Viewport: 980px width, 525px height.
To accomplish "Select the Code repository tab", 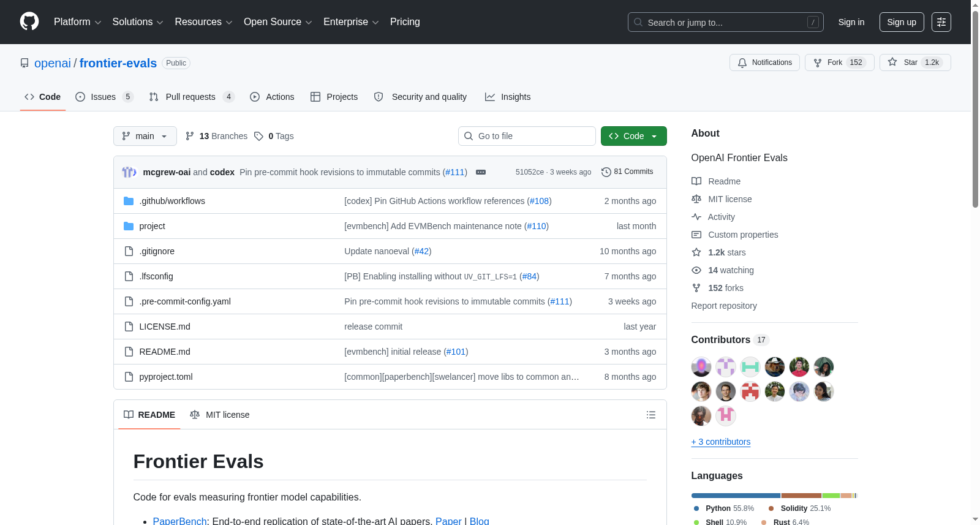I will click(x=43, y=97).
